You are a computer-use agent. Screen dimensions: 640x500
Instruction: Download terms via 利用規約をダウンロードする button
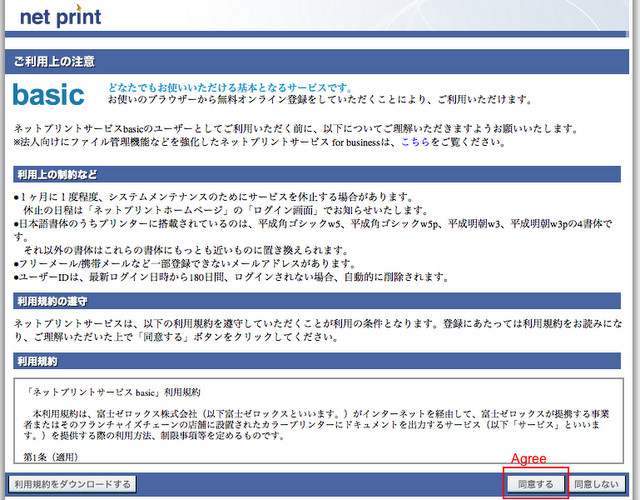72,484
